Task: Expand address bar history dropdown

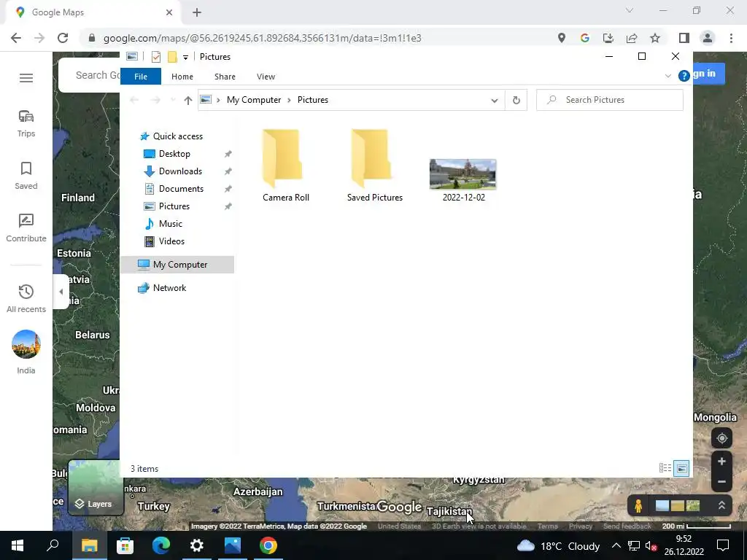Action: coord(494,101)
